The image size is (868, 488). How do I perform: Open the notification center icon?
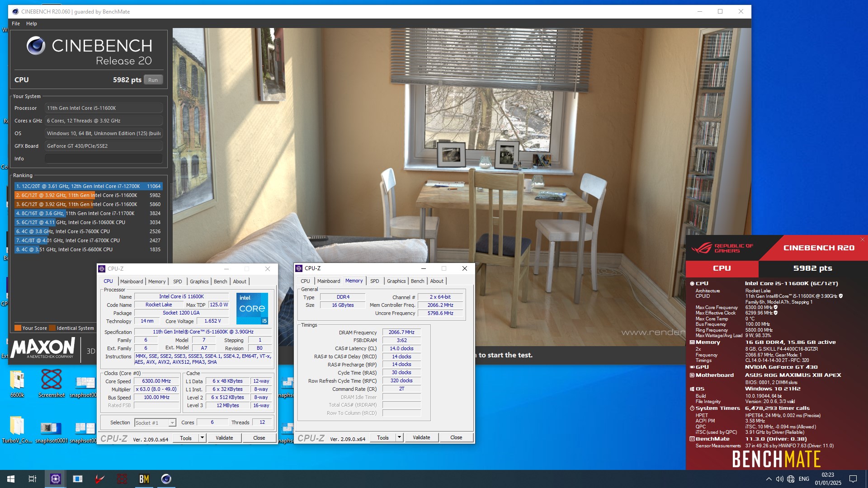coord(853,479)
